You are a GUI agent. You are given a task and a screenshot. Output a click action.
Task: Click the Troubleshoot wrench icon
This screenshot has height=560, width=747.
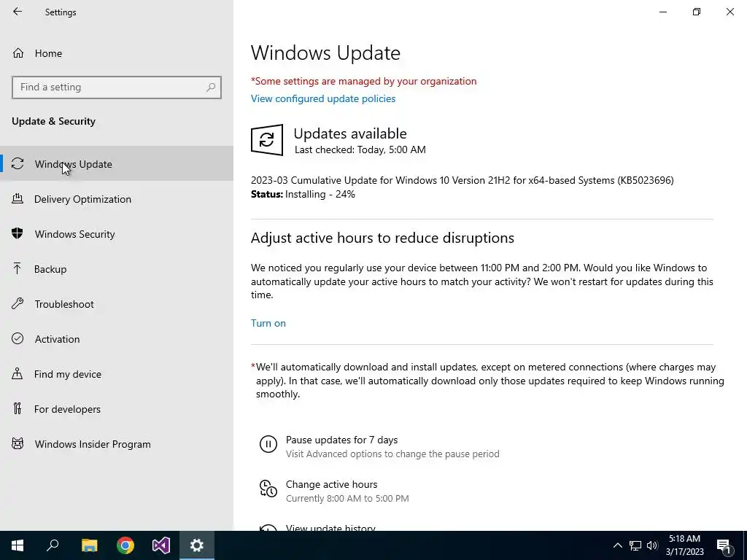tap(18, 303)
